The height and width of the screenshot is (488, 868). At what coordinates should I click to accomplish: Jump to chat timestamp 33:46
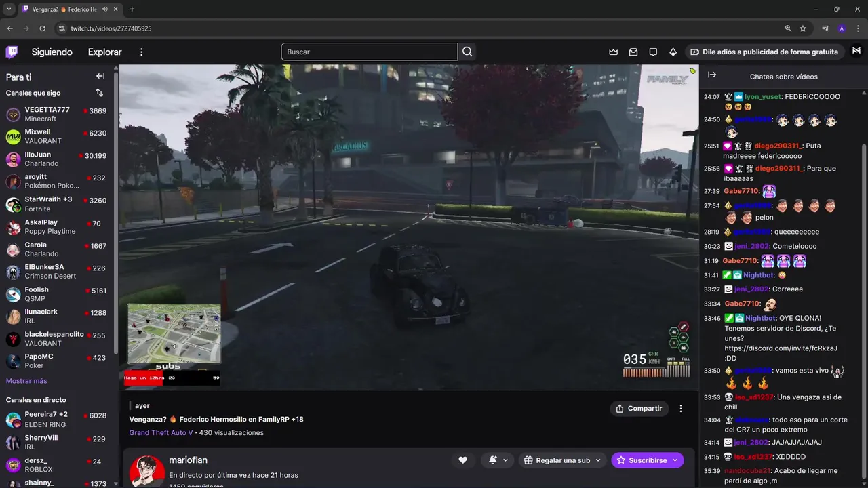(x=712, y=318)
